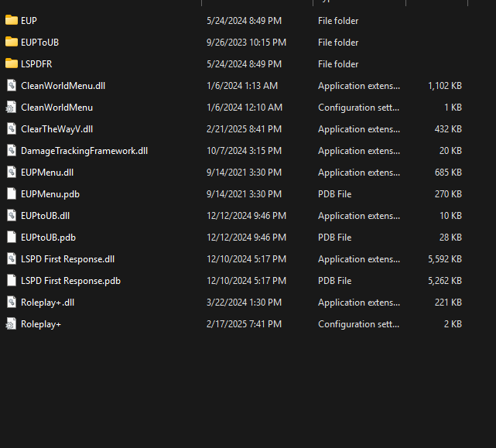Select the EUPtoUB.dll file name
Viewport: 496px width, 448px height.
click(45, 216)
